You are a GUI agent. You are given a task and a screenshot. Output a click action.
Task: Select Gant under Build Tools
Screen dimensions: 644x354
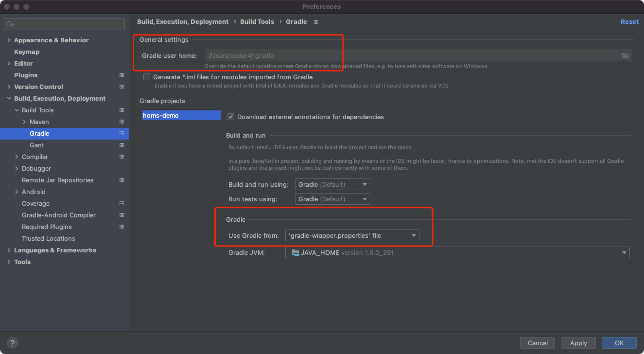pyautogui.click(x=37, y=145)
